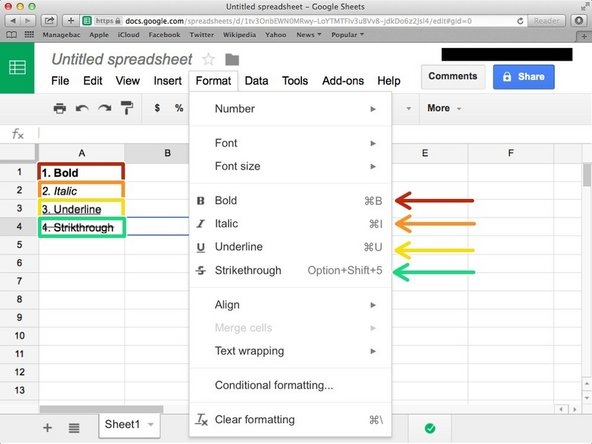Click the vertical scrollbar thumb
This screenshot has height=444, width=592.
point(587,175)
